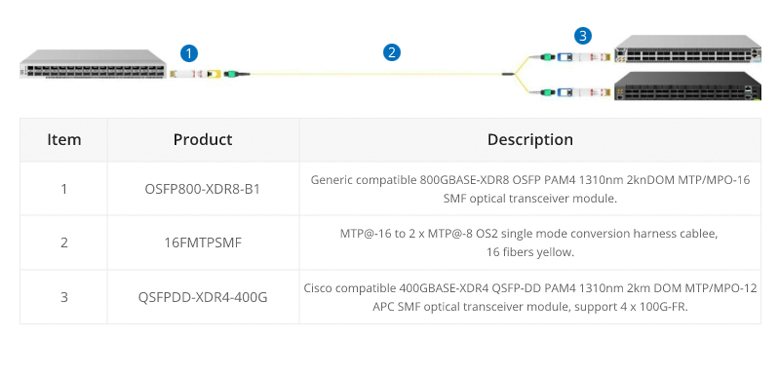The height and width of the screenshot is (367, 780).
Task: Click the yellow harness cable under marker 2
Action: click(x=376, y=74)
